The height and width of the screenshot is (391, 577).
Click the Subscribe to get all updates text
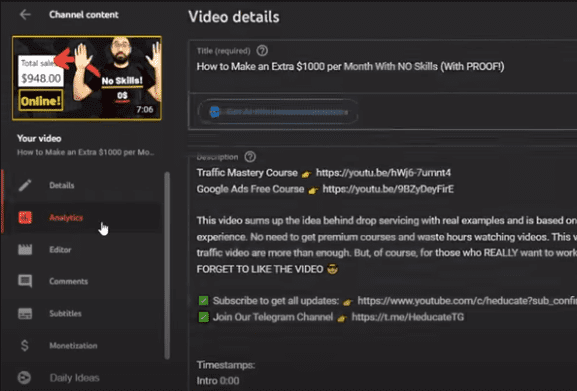(276, 301)
